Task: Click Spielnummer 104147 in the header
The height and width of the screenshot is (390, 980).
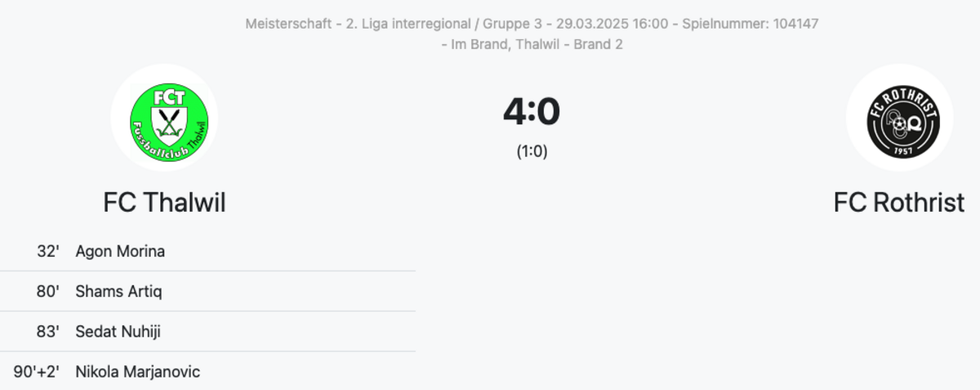Action: [x=748, y=24]
